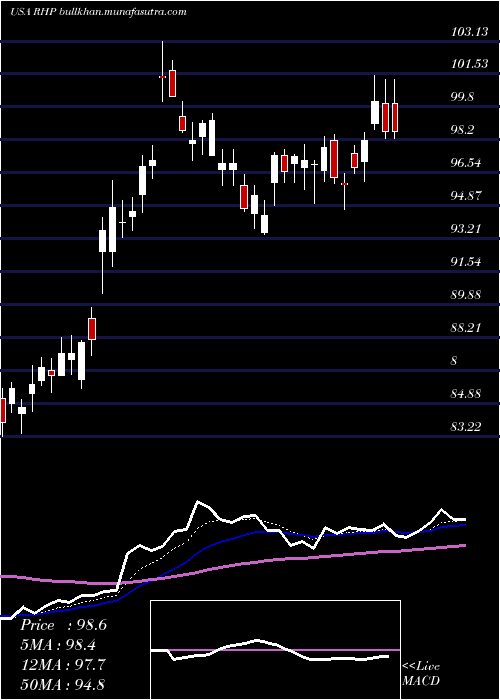Select the 103.13 price axis label
The image size is (500, 700).
pyautogui.click(x=469, y=32)
